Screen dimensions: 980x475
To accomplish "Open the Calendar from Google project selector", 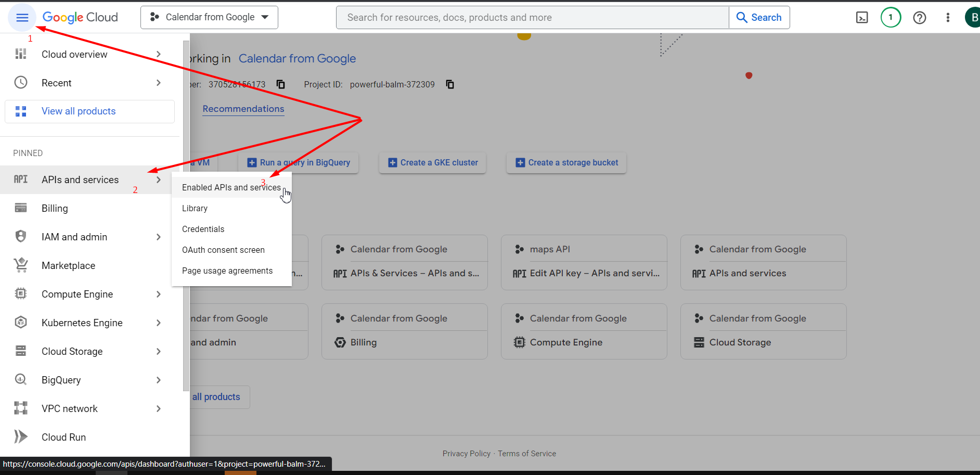I will [209, 17].
